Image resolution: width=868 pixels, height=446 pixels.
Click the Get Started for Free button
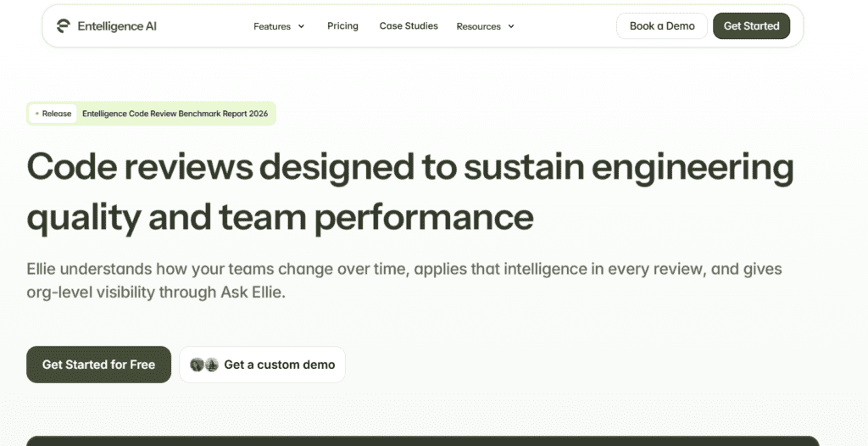tap(98, 365)
